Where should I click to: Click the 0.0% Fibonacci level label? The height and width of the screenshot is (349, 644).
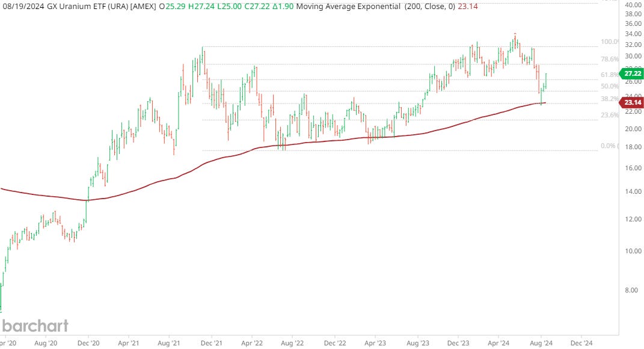click(609, 146)
